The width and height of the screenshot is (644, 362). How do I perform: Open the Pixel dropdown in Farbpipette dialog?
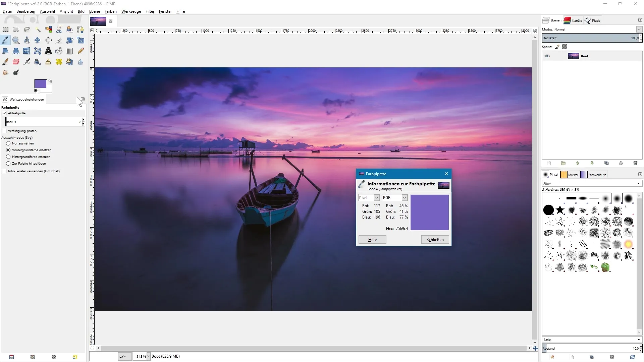pyautogui.click(x=369, y=198)
